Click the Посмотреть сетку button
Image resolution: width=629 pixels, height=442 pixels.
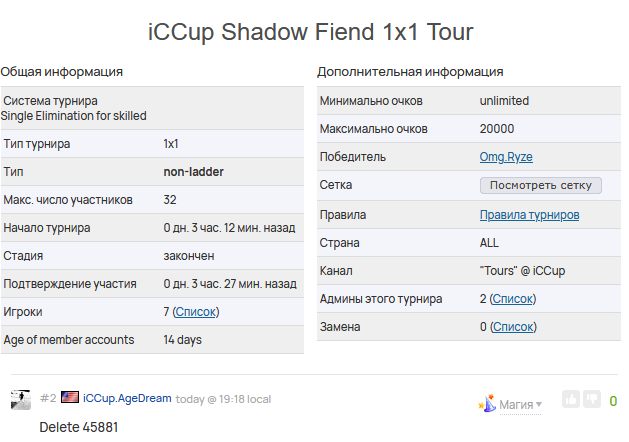(541, 185)
